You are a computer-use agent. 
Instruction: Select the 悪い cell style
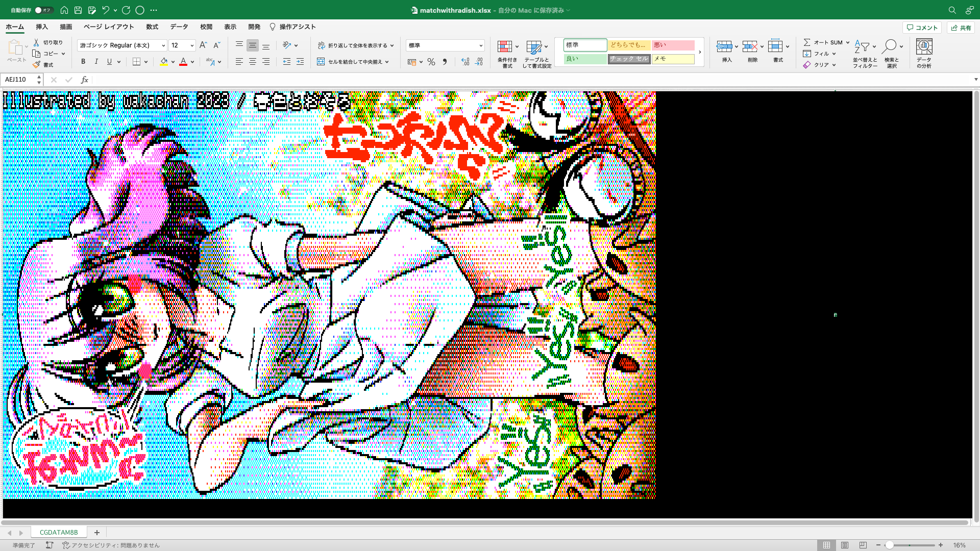coord(673,45)
